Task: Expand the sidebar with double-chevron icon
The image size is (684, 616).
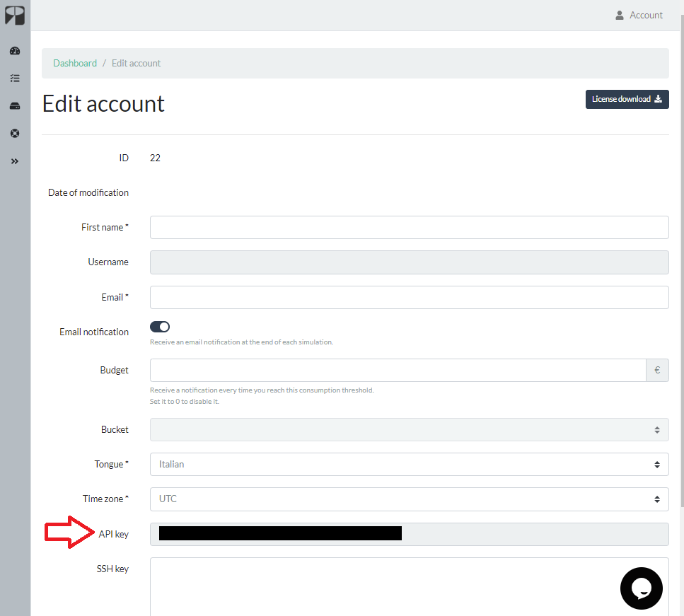Action: pyautogui.click(x=15, y=161)
